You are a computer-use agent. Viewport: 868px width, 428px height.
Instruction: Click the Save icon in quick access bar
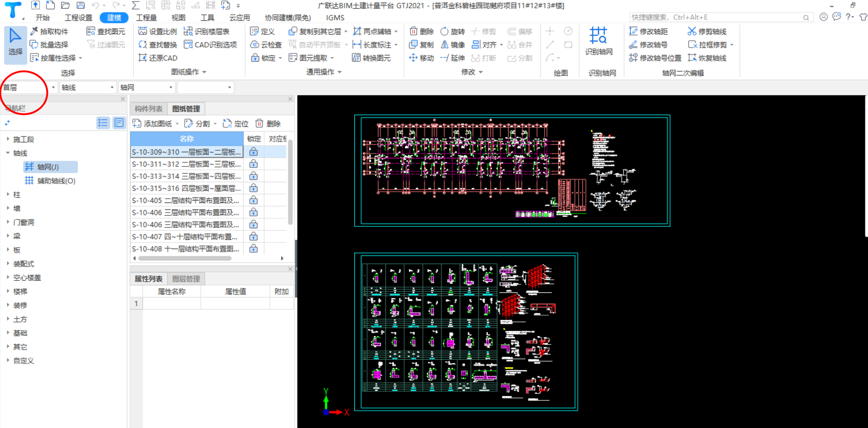pyautogui.click(x=81, y=6)
